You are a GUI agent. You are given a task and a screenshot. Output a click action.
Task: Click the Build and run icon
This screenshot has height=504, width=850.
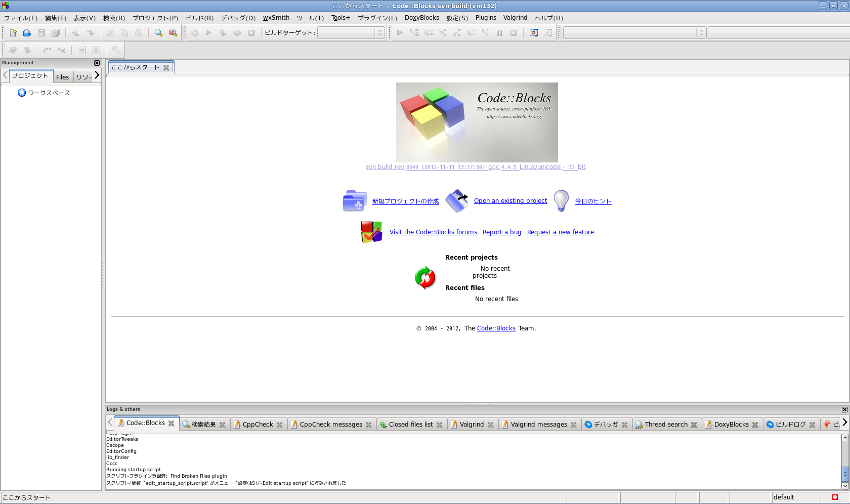[x=223, y=33]
